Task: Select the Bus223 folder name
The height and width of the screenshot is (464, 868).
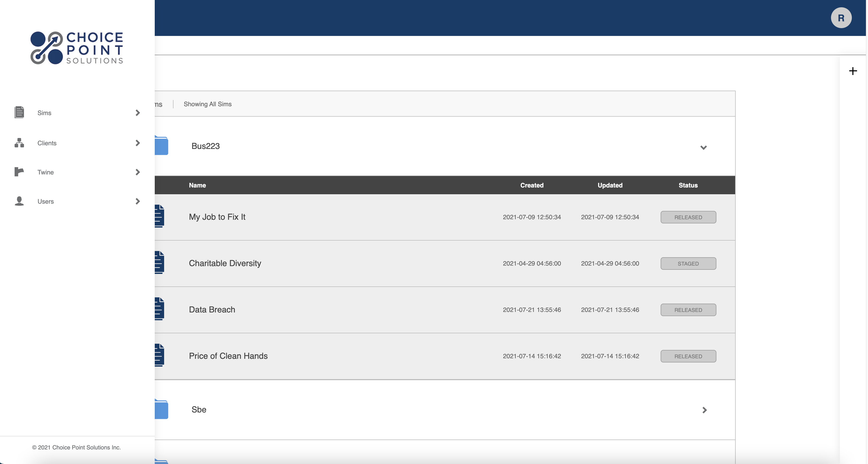Action: pos(206,146)
